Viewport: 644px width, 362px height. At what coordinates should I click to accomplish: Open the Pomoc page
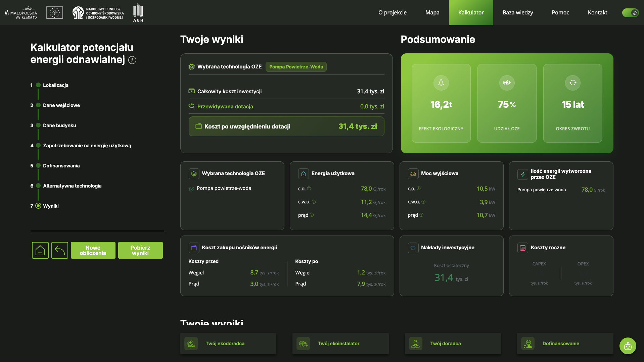click(x=560, y=12)
